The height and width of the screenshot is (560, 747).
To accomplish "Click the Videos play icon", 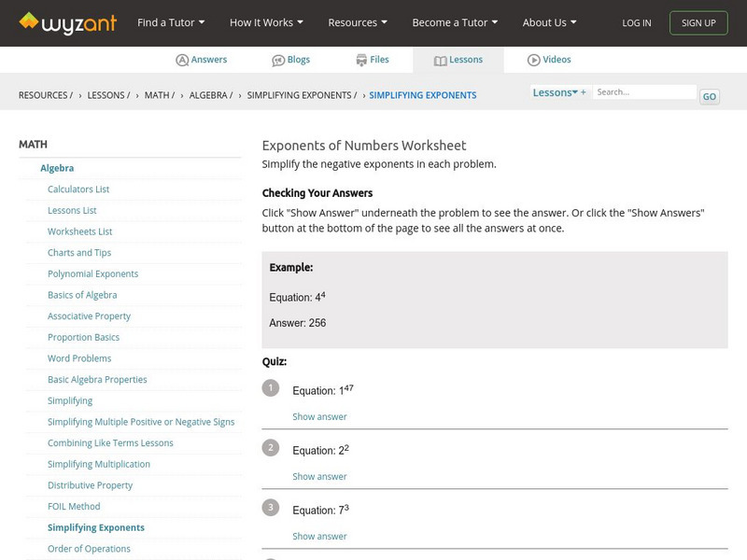I will pyautogui.click(x=534, y=60).
